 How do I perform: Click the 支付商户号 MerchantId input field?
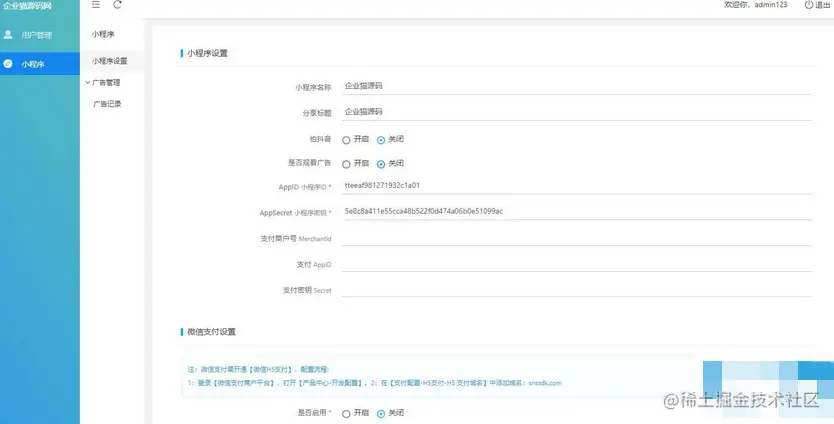(x=577, y=238)
